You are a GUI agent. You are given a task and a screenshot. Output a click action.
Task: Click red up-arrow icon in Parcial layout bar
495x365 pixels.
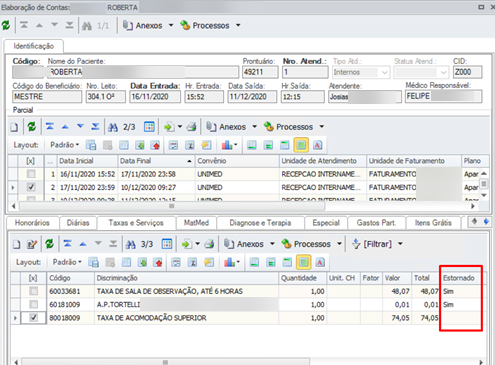155,145
